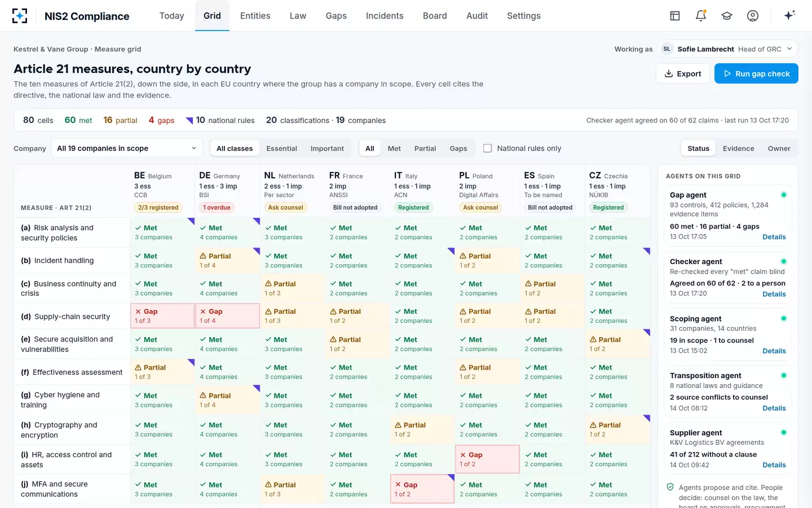Open the Company scope dropdown
Image resolution: width=812 pixels, height=508 pixels.
click(x=127, y=148)
